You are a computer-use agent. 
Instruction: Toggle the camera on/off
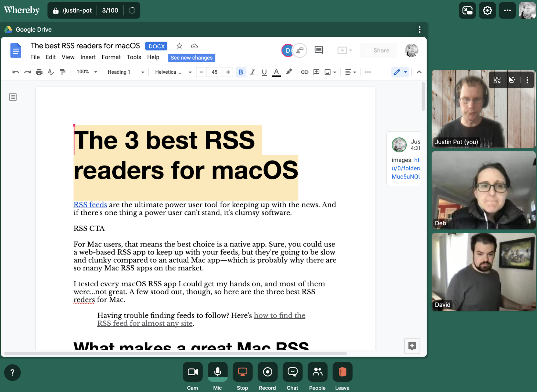[193, 372]
